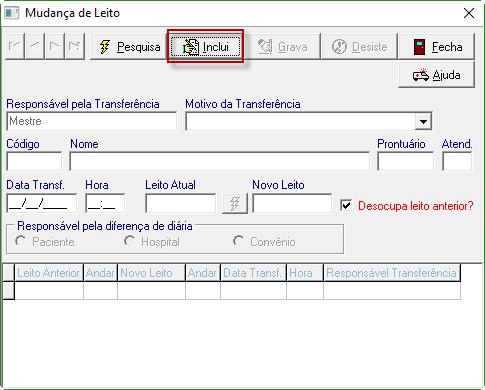The image size is (485, 390).
Task: Click the Leito Atual field
Action: (180, 203)
